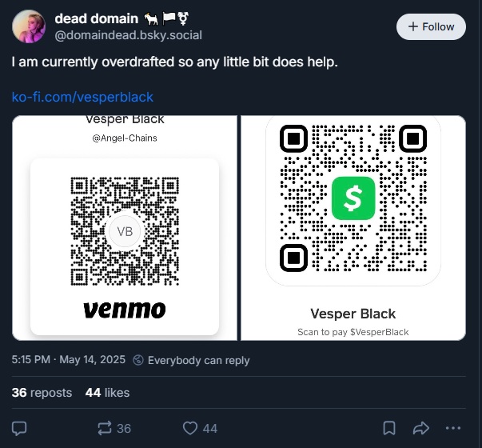Image resolution: width=482 pixels, height=448 pixels.
Task: Click the repost arrows icon
Action: (x=103, y=428)
